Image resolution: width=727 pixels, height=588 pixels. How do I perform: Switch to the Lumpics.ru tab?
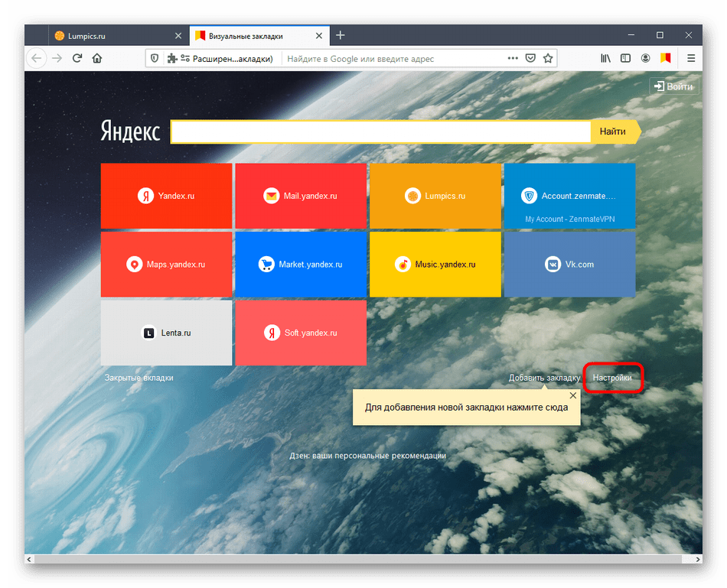(118, 36)
